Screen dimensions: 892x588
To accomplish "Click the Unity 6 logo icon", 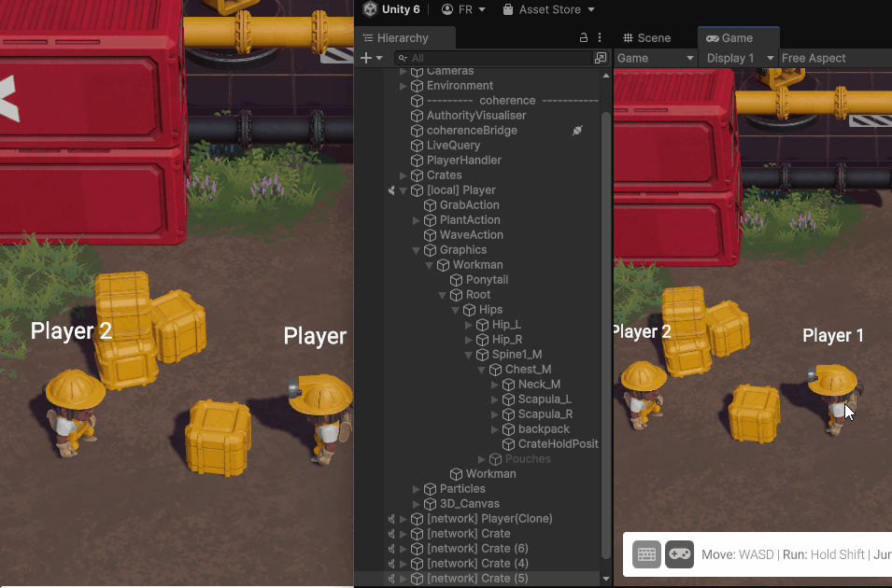I will click(371, 9).
